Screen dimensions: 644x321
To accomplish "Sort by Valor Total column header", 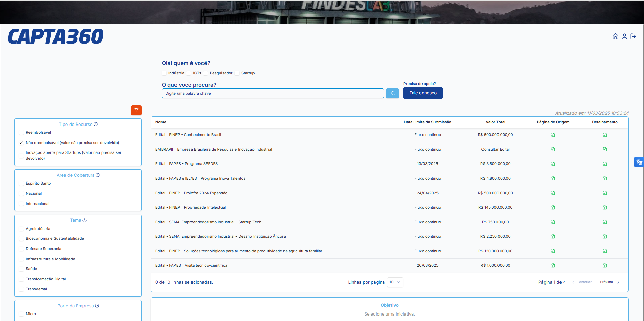I will tap(495, 122).
